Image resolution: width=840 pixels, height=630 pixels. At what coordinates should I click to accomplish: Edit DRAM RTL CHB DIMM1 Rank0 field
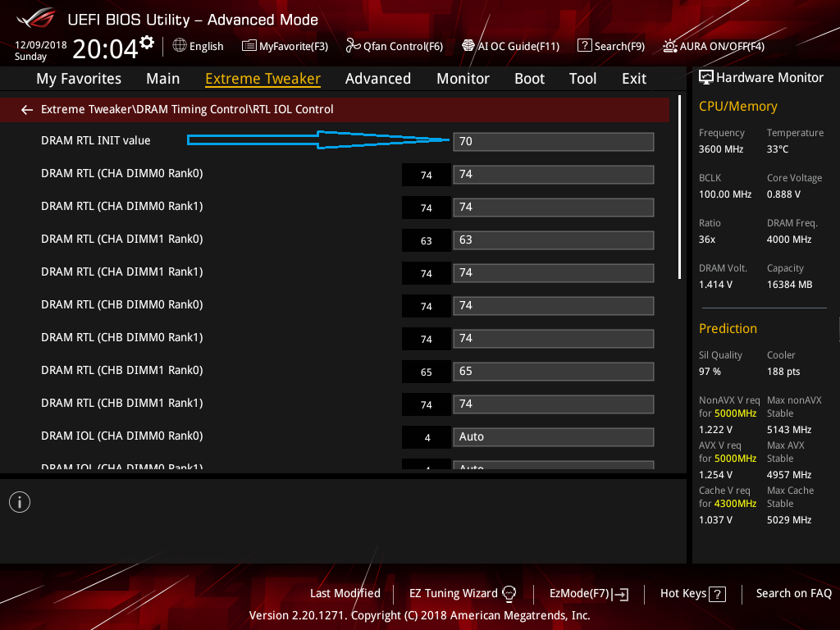coord(554,372)
